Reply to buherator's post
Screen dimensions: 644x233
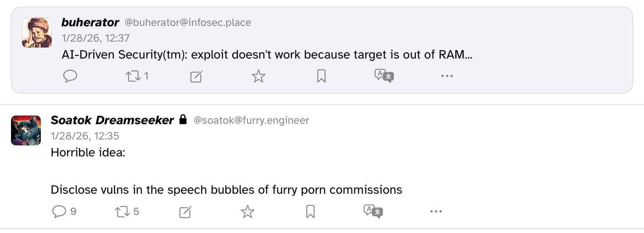coord(70,76)
